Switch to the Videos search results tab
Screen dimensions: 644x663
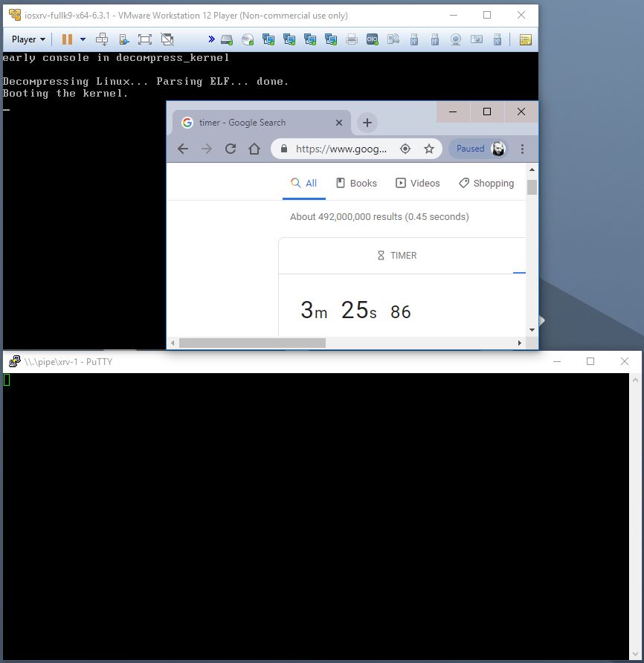coord(417,183)
